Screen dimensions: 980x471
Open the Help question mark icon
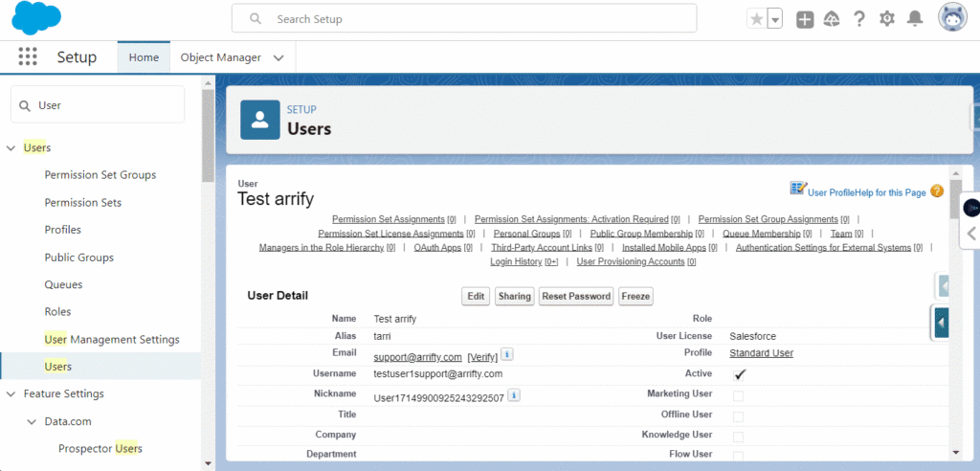point(859,19)
